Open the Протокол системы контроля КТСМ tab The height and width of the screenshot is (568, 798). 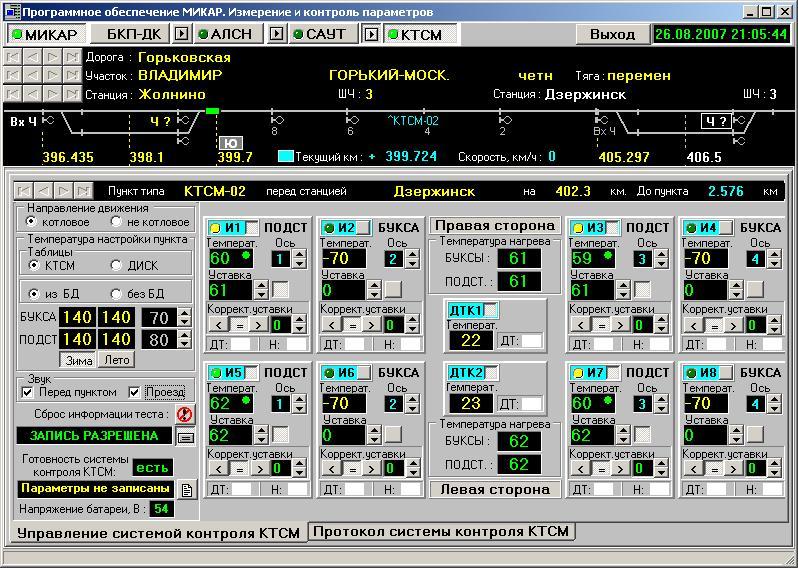click(x=441, y=532)
